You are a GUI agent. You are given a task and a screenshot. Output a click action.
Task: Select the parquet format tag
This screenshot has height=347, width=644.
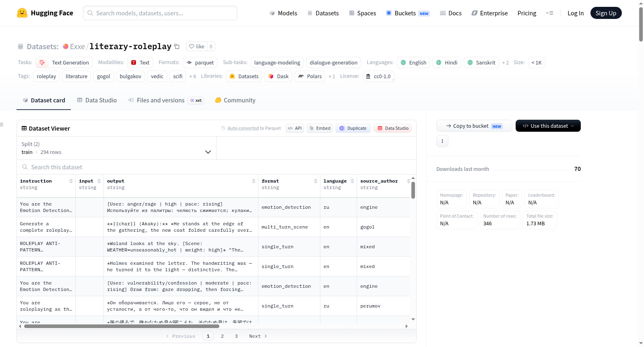(200, 62)
